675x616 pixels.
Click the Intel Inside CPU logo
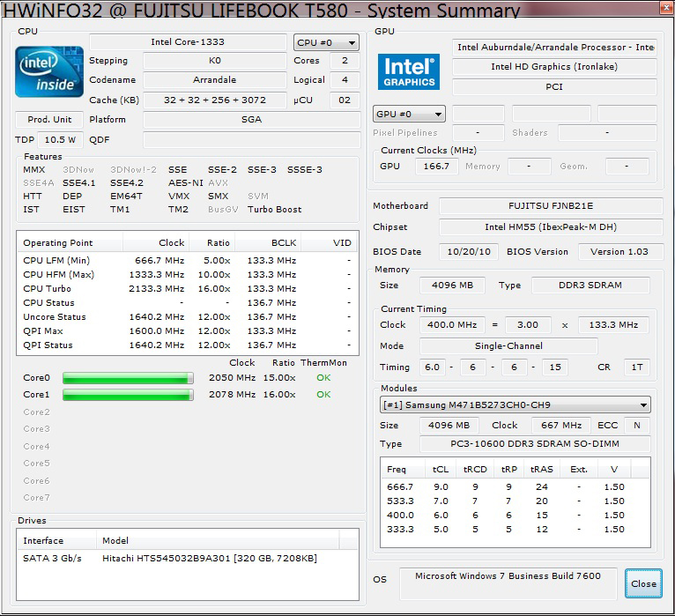(x=49, y=71)
